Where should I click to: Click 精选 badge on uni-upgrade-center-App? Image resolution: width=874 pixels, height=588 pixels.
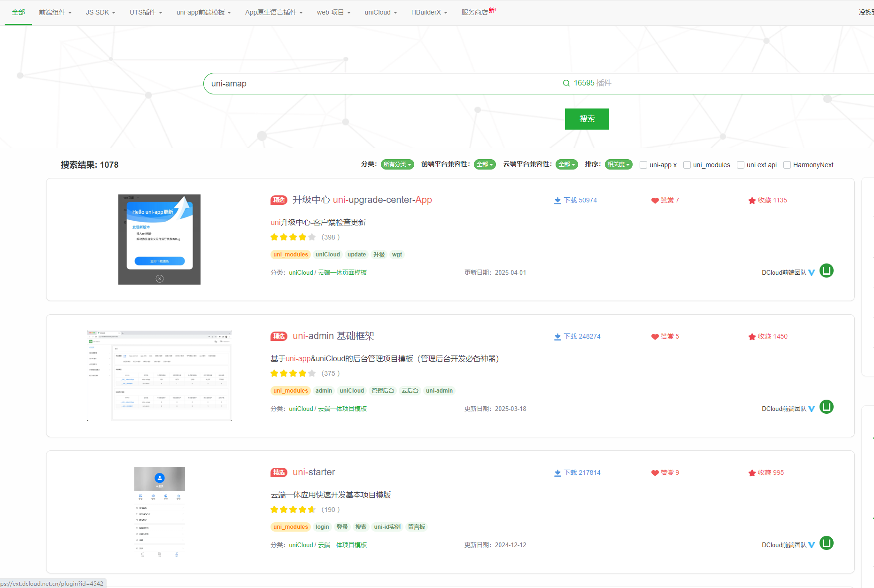coord(279,200)
